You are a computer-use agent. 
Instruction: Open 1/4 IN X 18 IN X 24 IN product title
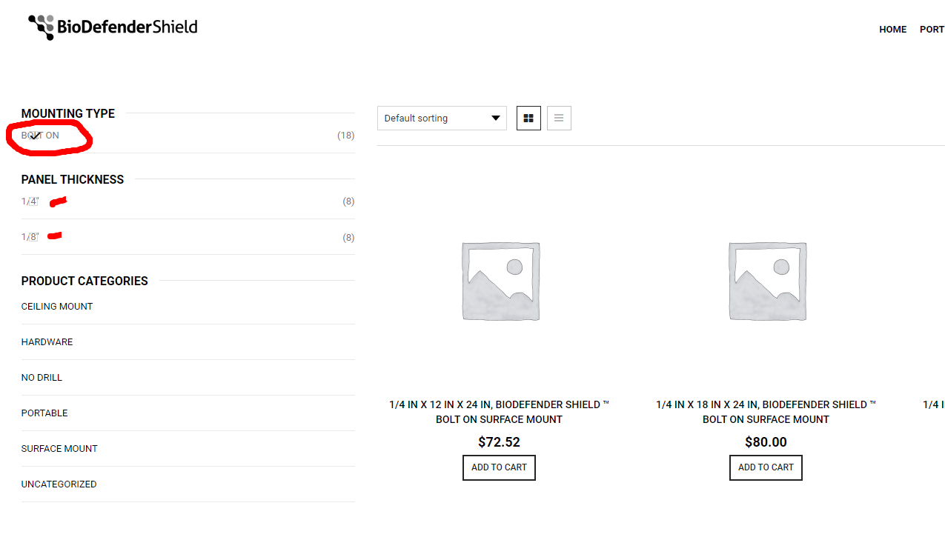point(766,412)
